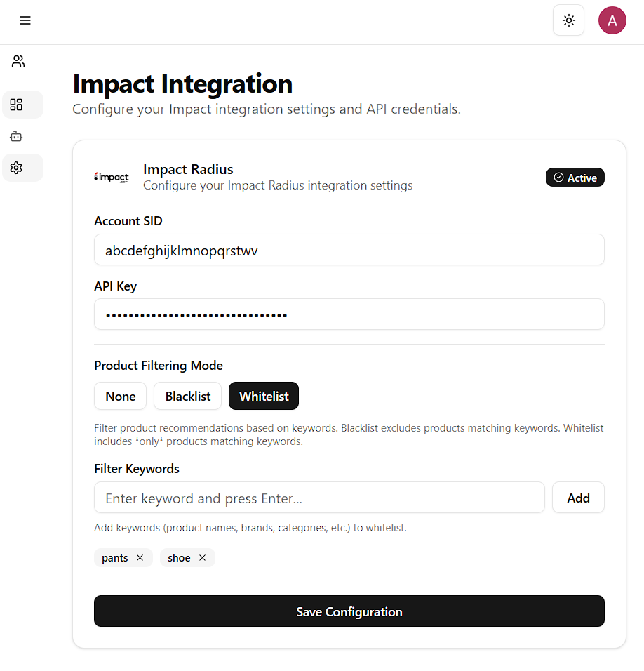This screenshot has width=644, height=671.
Task: Toggle light/dark theme sun button
Action: coord(568,20)
